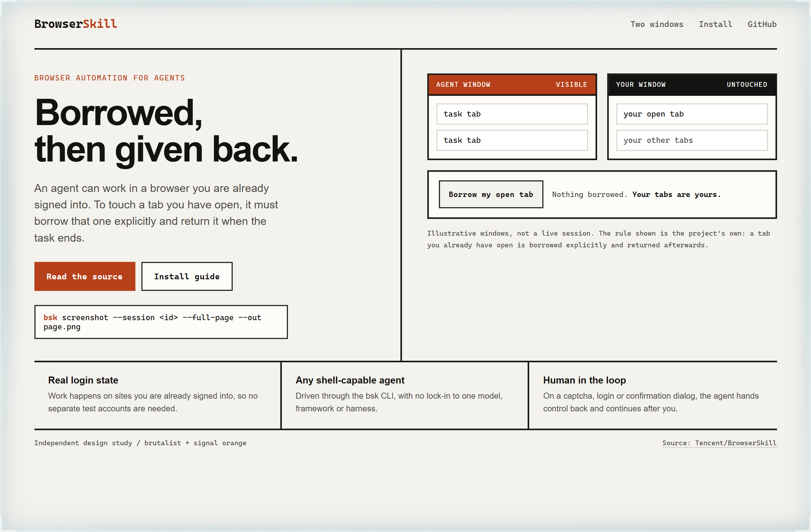
Task: Go to Two windows nav link
Action: pos(657,24)
